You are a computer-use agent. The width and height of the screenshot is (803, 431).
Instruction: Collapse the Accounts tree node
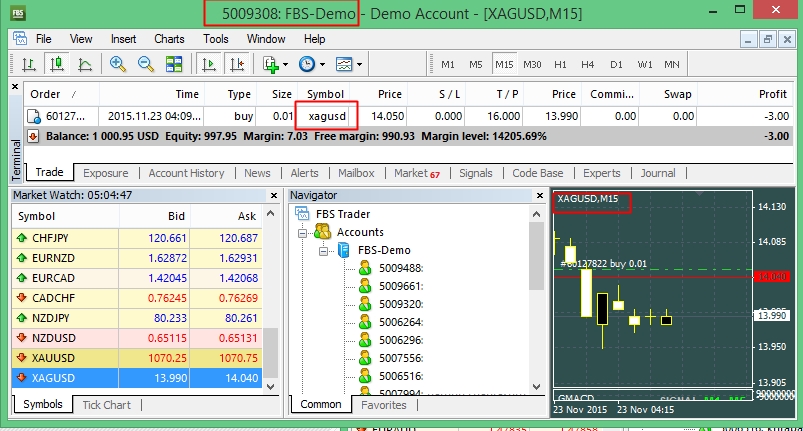(x=303, y=233)
